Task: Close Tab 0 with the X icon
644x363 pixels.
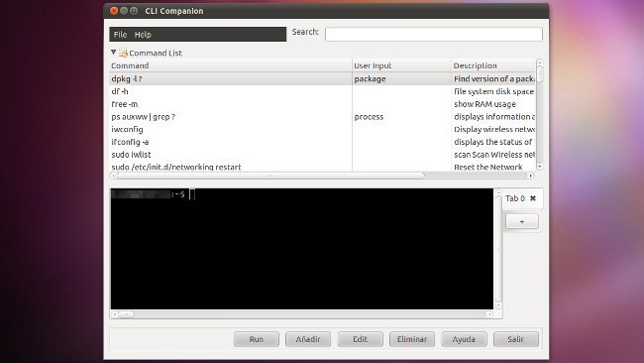Action: pyautogui.click(x=533, y=198)
